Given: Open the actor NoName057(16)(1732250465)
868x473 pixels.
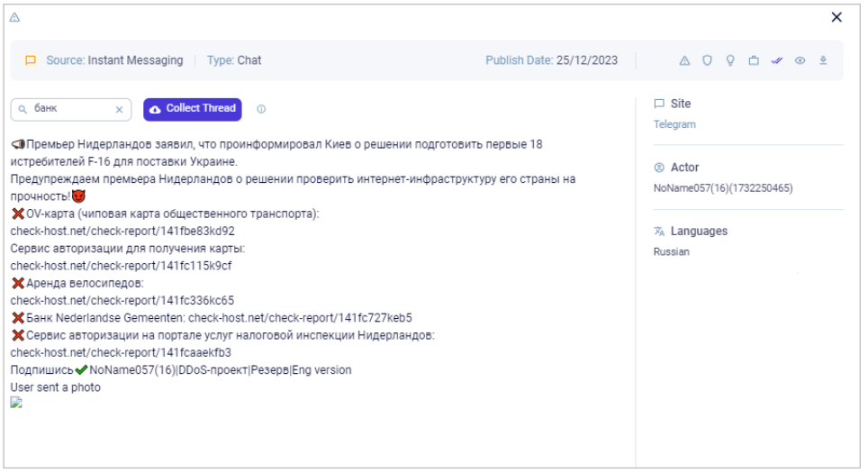Looking at the screenshot, I should coord(723,188).
